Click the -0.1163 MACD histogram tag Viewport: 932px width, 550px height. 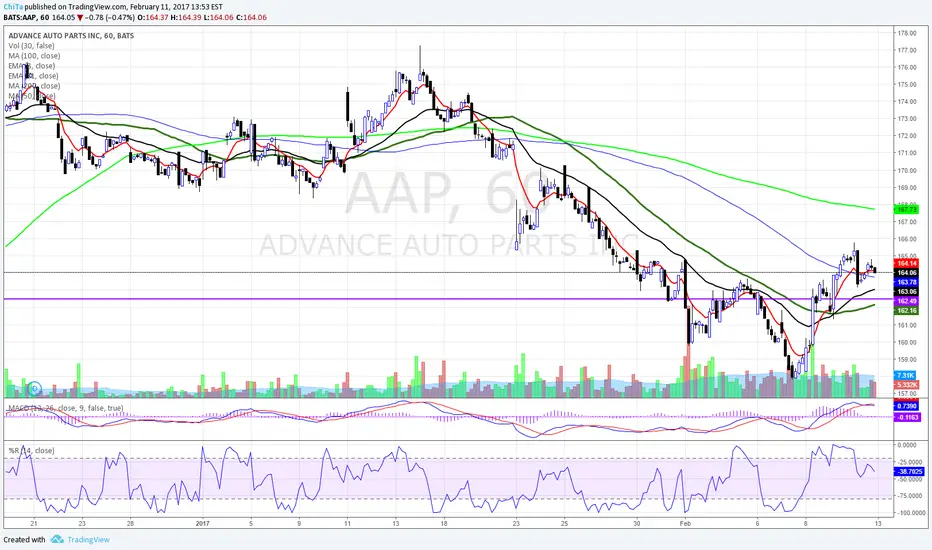click(907, 417)
